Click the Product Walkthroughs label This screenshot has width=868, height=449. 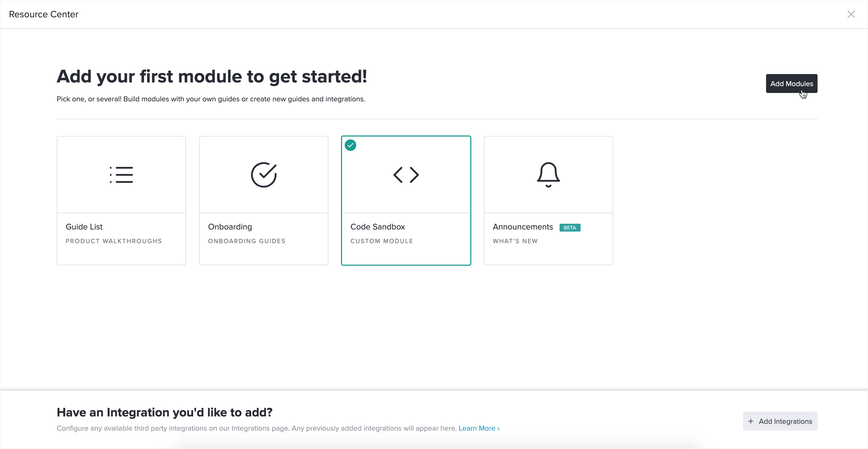tap(113, 241)
